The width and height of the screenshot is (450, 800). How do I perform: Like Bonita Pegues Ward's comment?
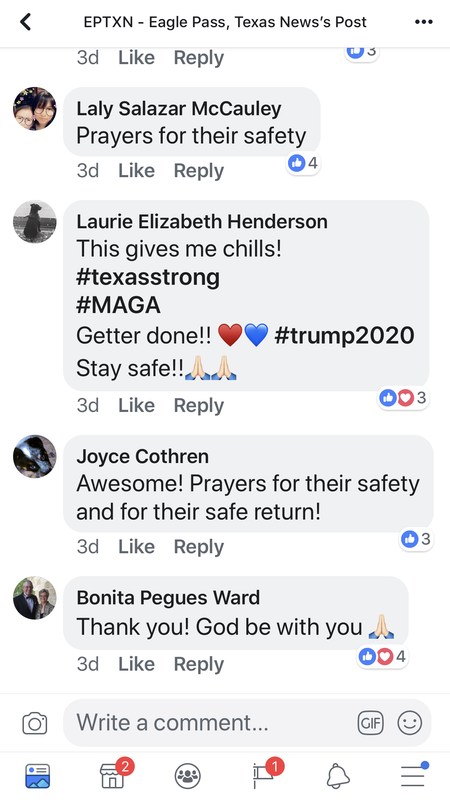136,664
